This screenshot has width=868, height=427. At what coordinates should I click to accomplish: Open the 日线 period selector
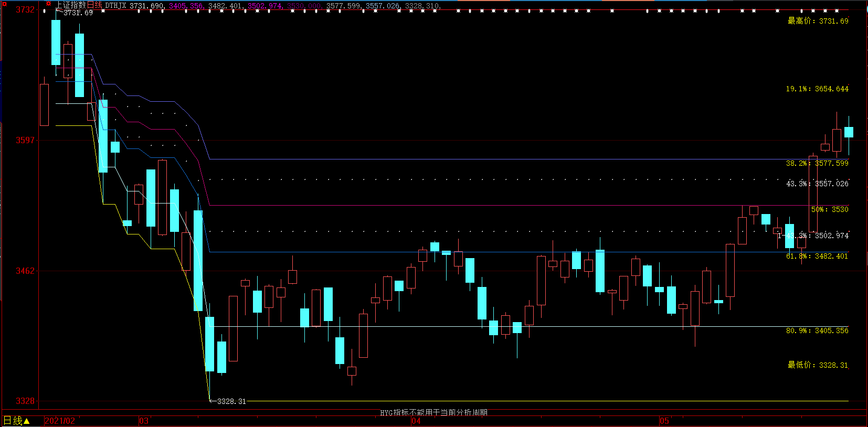(17, 421)
